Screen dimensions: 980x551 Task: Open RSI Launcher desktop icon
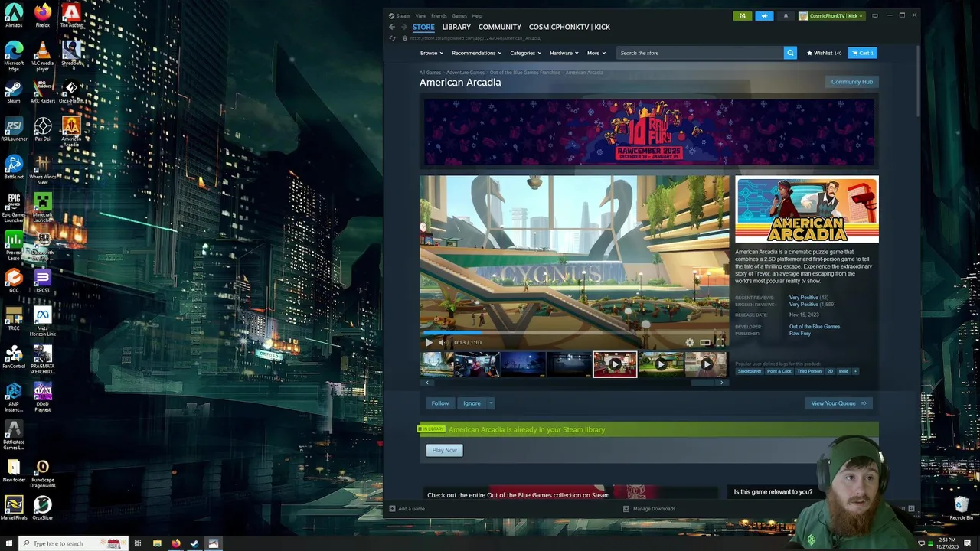[x=14, y=129]
